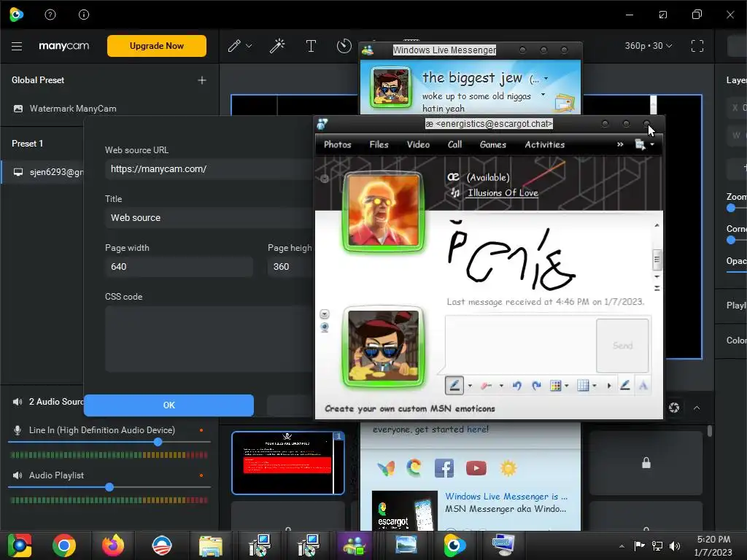Open the Windows Live Messenger is... headline link
This screenshot has width=747, height=560.
coord(506,496)
